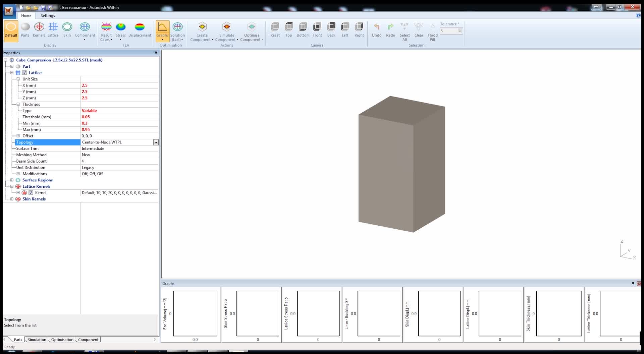The image size is (644, 354).
Task: Collapse the Thickness group
Action: (x=18, y=104)
